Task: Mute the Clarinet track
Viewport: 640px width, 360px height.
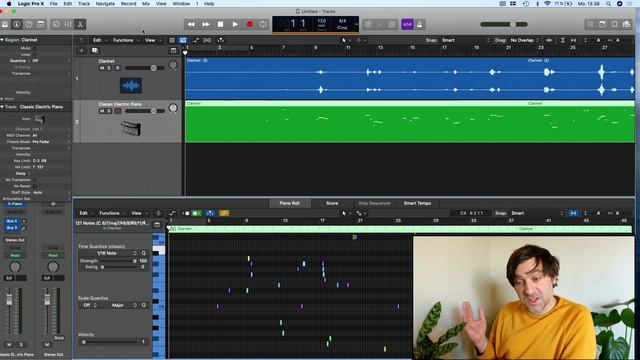Action: click(x=102, y=68)
